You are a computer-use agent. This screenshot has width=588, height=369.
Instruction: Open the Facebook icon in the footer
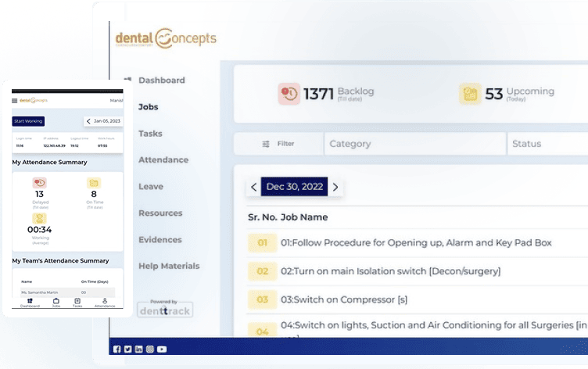click(x=117, y=349)
